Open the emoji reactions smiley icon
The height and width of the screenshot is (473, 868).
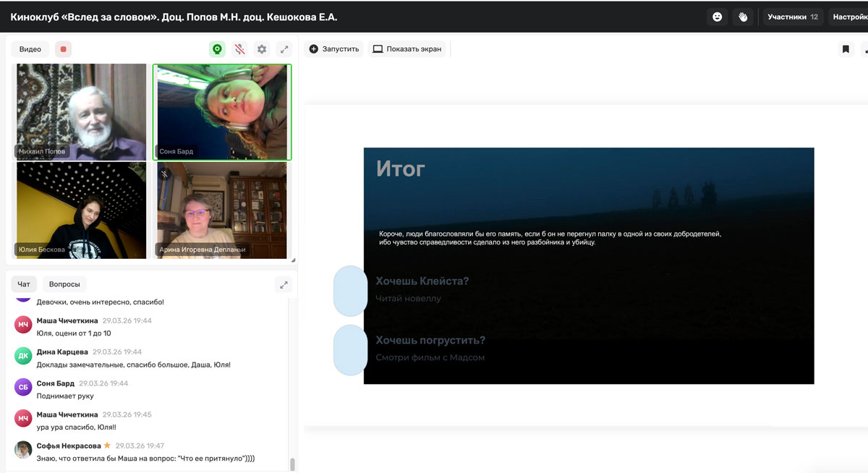pos(718,17)
